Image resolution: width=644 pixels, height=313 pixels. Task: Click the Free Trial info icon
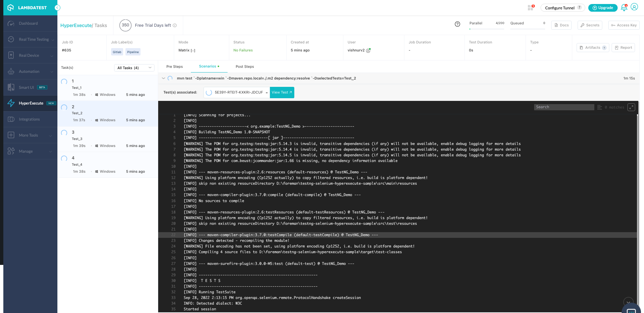(175, 25)
